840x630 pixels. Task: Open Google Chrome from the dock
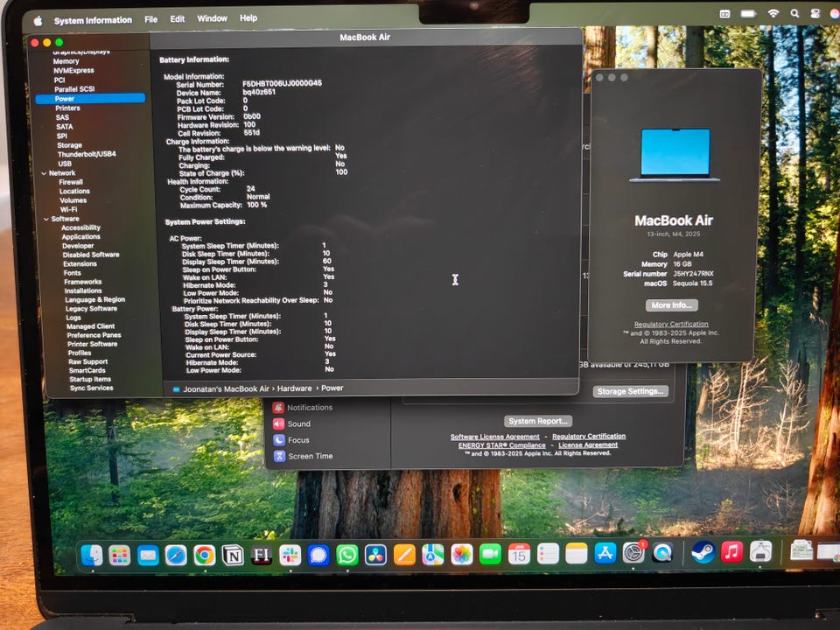pos(205,555)
